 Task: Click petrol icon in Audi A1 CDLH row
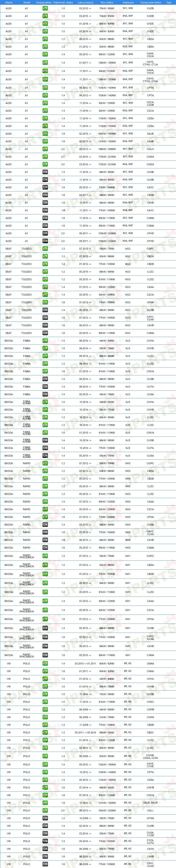(45, 149)
